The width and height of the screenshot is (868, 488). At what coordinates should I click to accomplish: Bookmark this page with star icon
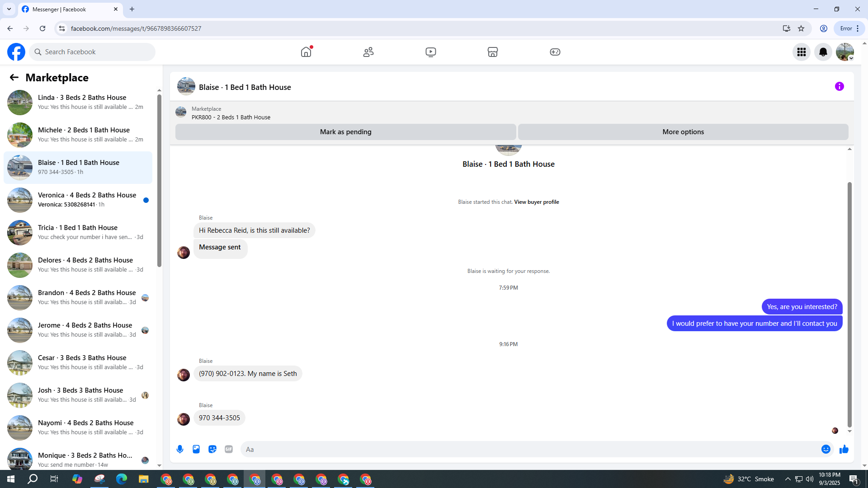coord(801,28)
